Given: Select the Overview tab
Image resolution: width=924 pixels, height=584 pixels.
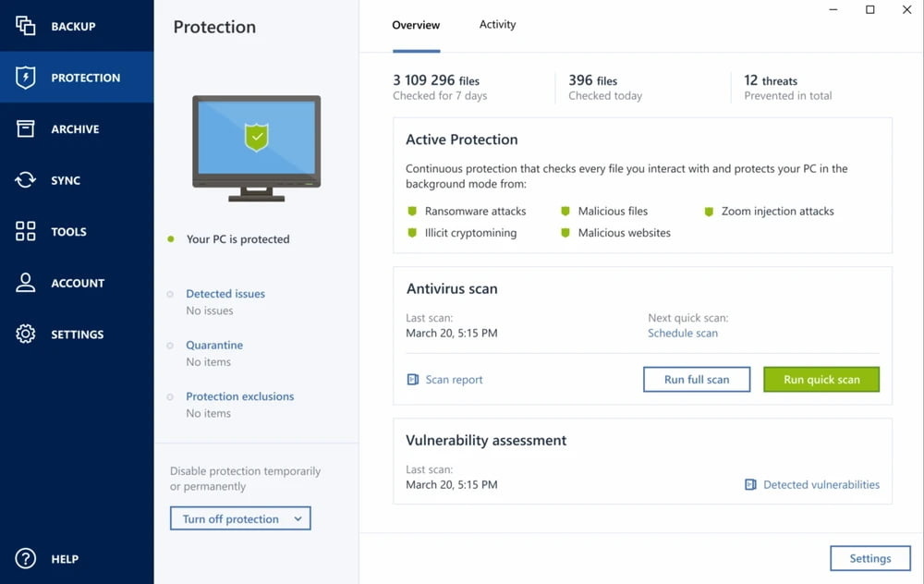Looking at the screenshot, I should 416,26.
